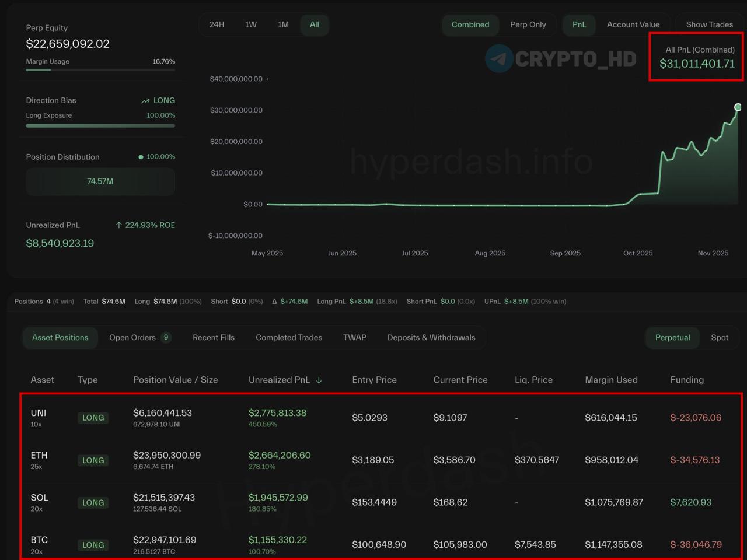
Task: Click the Unrealized PnL sort arrow icon
Action: click(319, 380)
